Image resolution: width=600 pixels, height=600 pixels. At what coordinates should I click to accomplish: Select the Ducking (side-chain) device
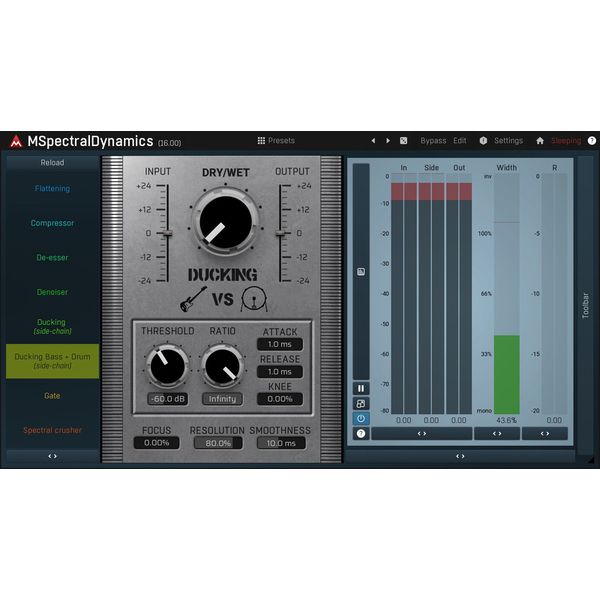pyautogui.click(x=52, y=326)
